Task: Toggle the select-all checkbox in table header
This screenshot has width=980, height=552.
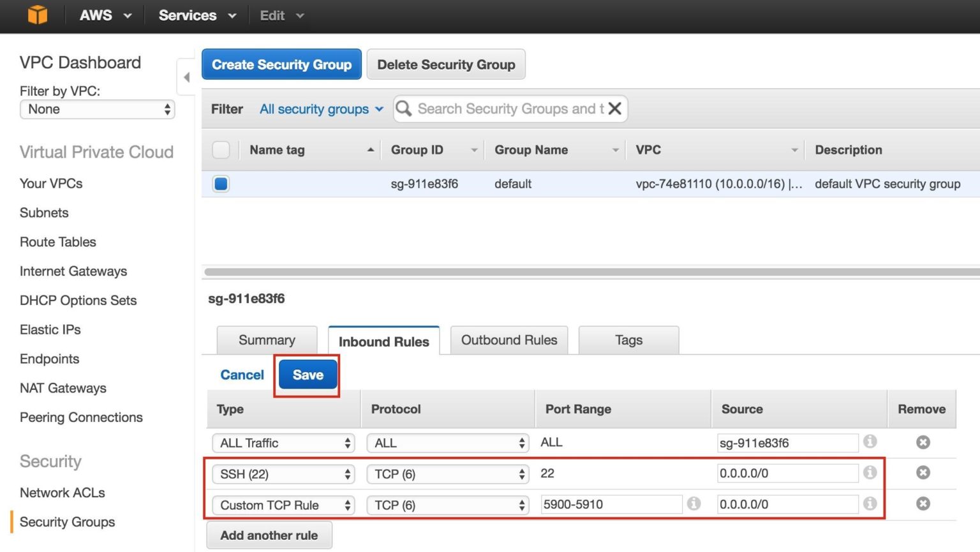Action: [221, 150]
